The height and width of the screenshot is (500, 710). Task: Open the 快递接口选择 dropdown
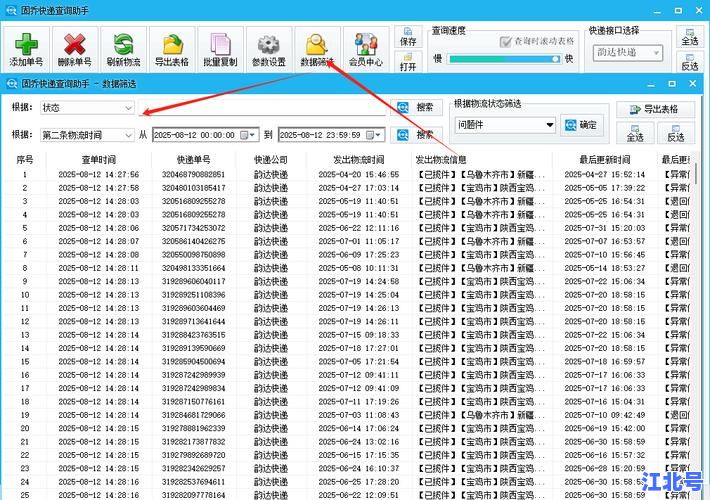(x=628, y=53)
